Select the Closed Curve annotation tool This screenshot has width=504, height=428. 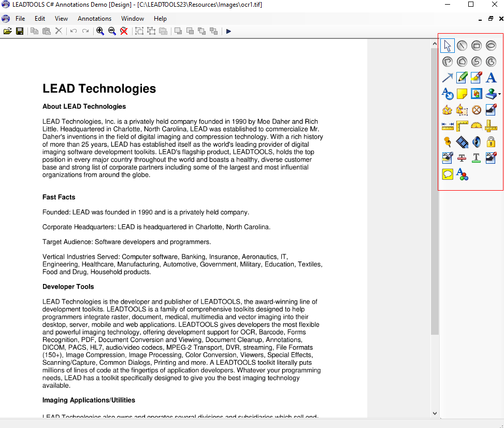[x=491, y=62]
